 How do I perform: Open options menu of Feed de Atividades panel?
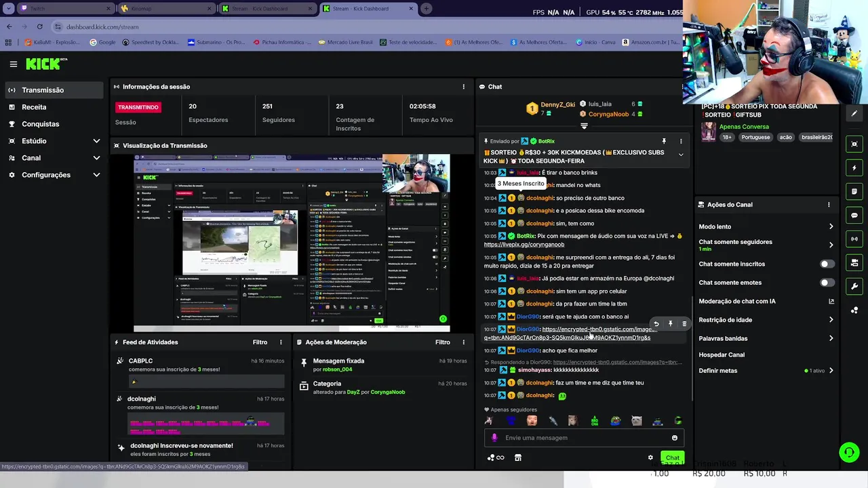(281, 342)
